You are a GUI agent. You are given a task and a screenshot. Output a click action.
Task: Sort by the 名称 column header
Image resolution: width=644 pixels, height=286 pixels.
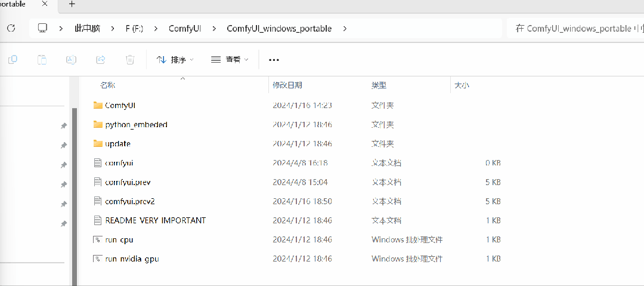107,85
